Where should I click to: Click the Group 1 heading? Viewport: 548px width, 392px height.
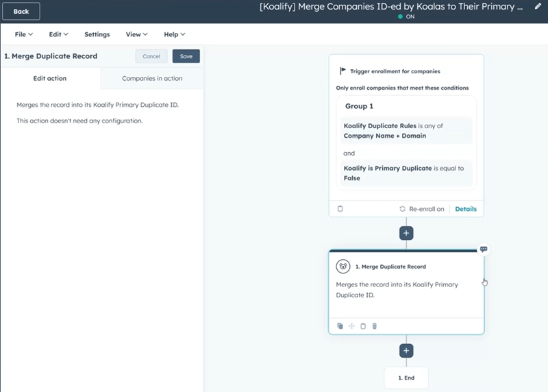tap(359, 106)
